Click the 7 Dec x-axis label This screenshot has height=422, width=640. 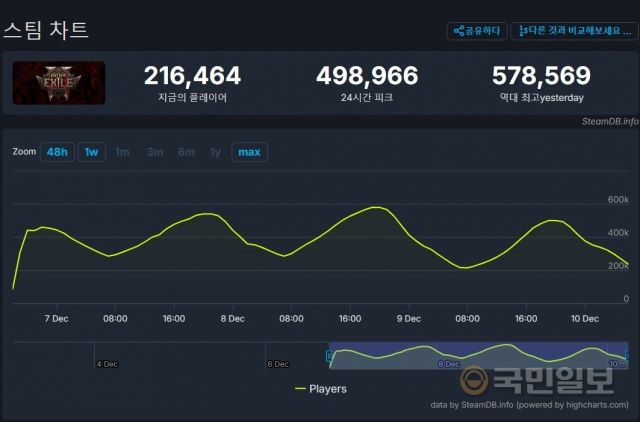point(56,319)
